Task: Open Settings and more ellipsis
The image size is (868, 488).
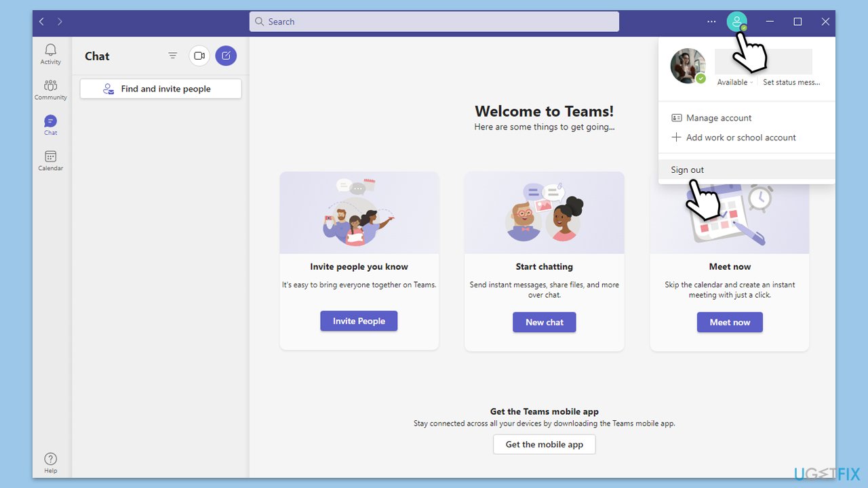Action: click(711, 22)
